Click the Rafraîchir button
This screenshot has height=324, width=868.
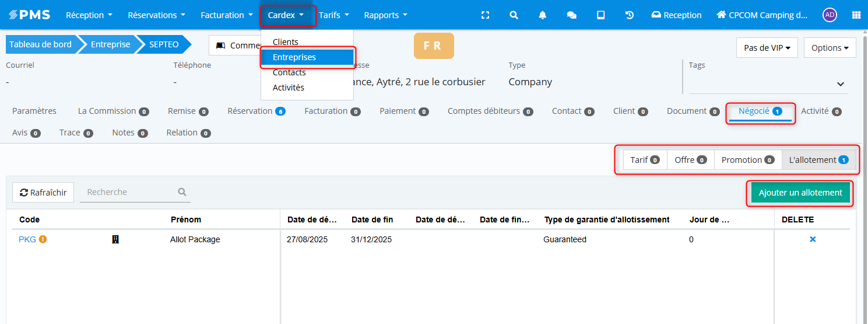coord(43,192)
